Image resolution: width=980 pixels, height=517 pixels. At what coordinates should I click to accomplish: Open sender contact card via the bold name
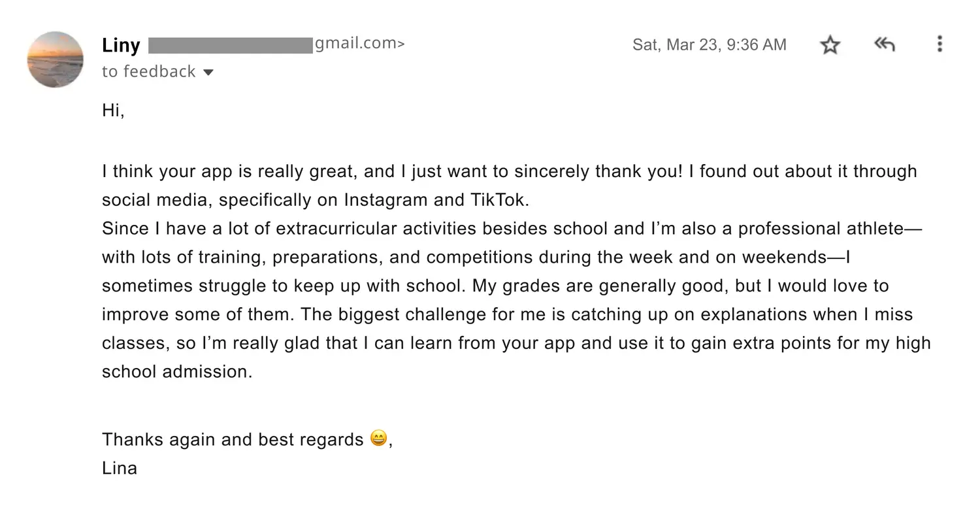point(121,44)
